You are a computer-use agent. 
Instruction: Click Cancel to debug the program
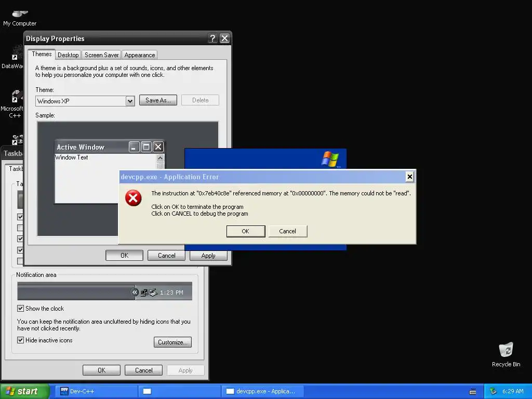(x=288, y=231)
